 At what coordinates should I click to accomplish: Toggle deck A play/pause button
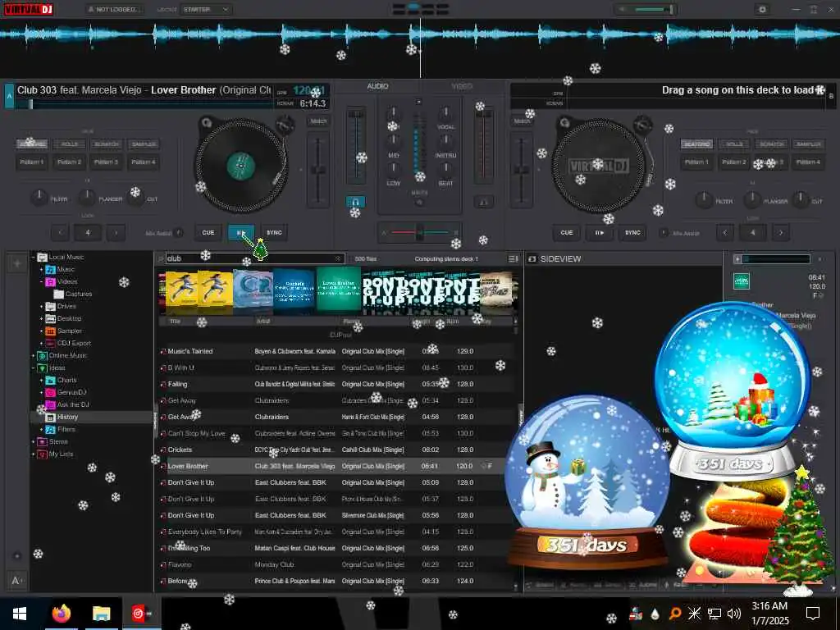coord(241,232)
